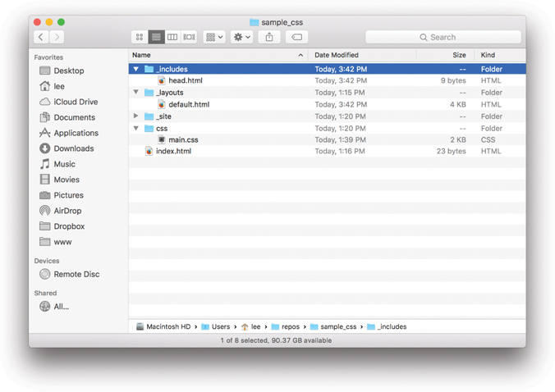
Task: Open AirDrop in the sidebar
Action: [x=67, y=211]
